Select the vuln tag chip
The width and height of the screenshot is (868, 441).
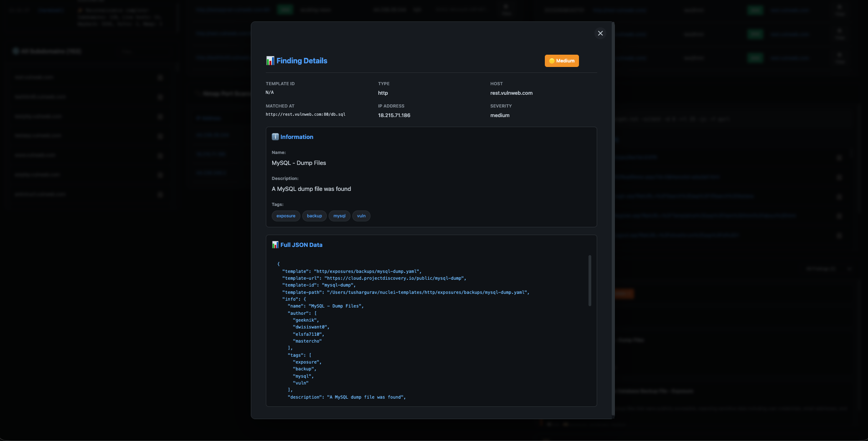(361, 216)
